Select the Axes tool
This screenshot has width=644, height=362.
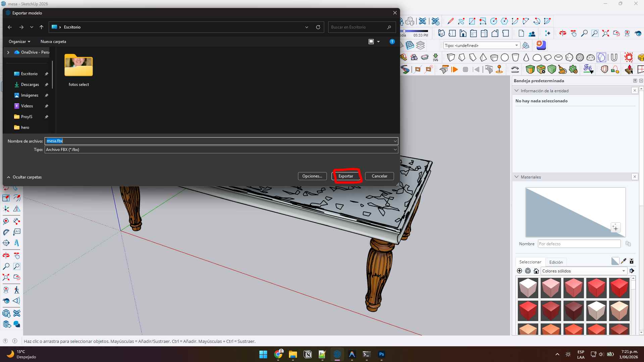tap(6, 209)
